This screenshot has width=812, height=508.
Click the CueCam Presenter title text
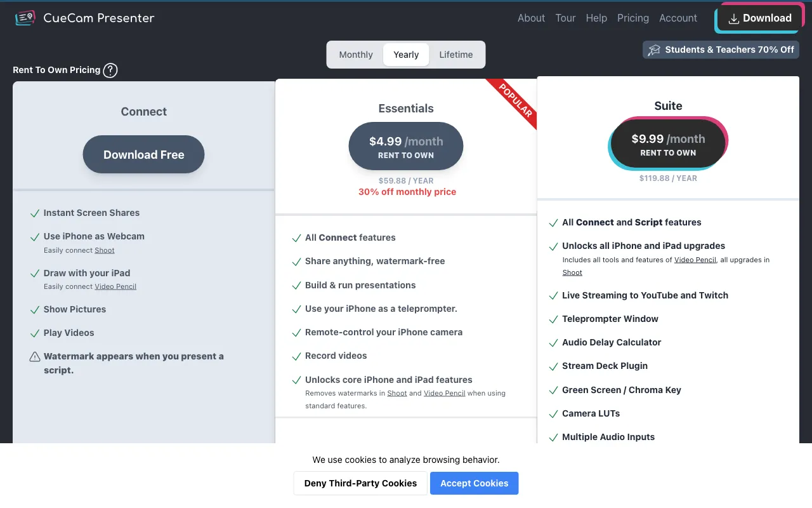click(x=99, y=18)
